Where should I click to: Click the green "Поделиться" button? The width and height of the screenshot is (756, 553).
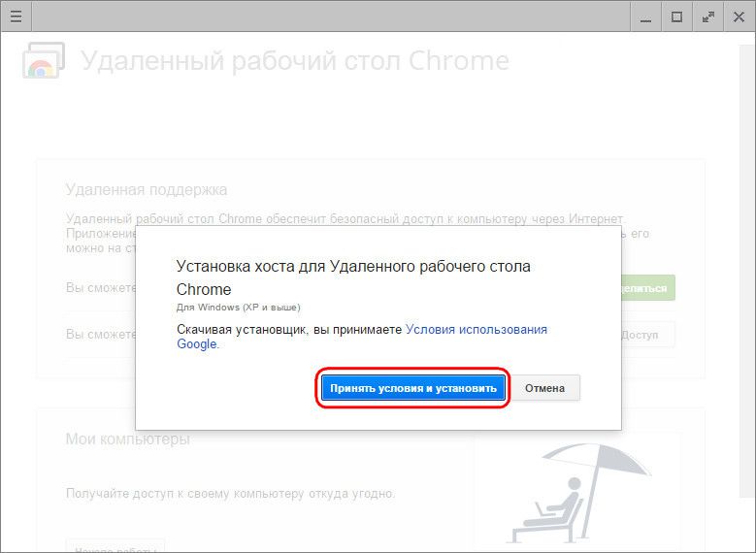tap(647, 288)
